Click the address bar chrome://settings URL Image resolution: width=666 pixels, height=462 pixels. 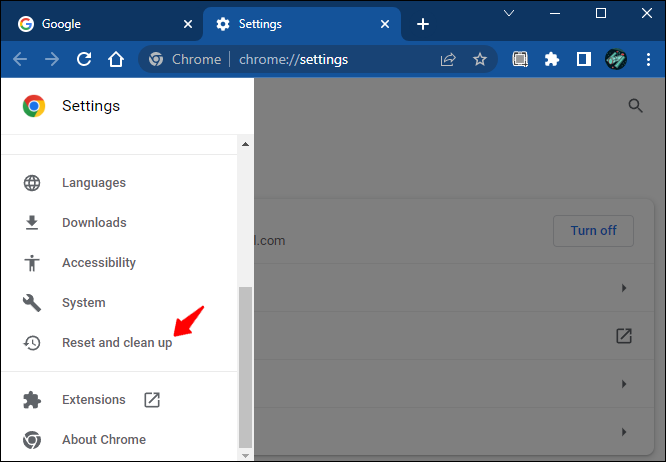293,59
